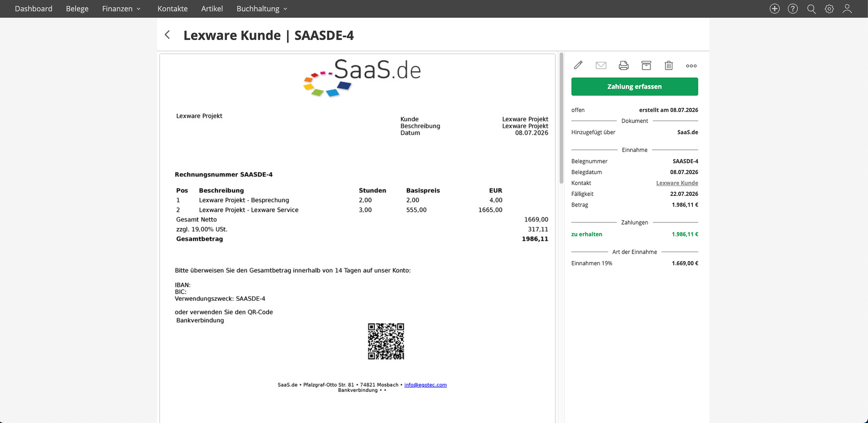Archive the document using box icon
This screenshot has width=868, height=423.
(646, 65)
